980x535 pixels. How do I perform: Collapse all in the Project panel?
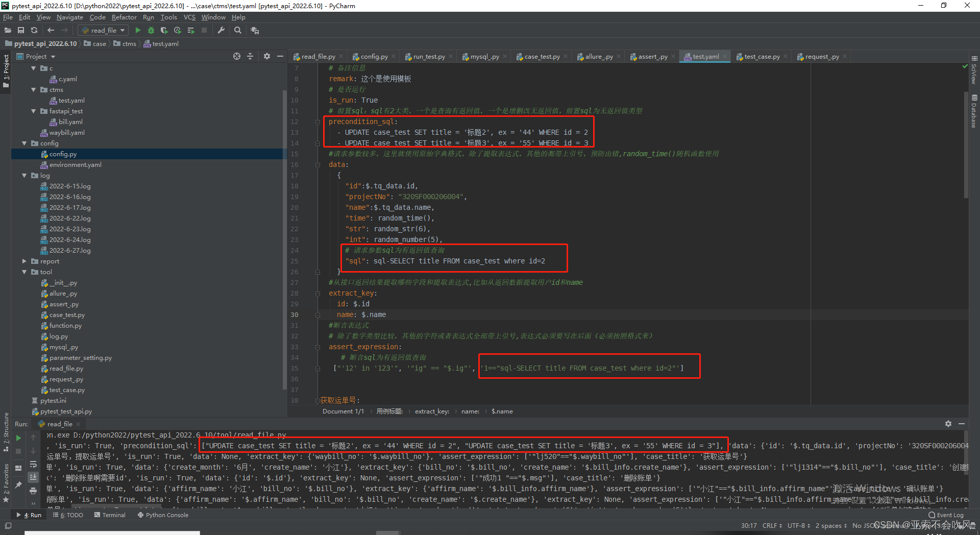(250, 56)
